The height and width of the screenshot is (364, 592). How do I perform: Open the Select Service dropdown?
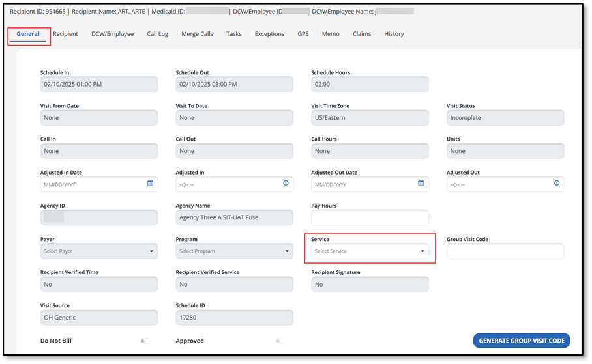click(370, 251)
